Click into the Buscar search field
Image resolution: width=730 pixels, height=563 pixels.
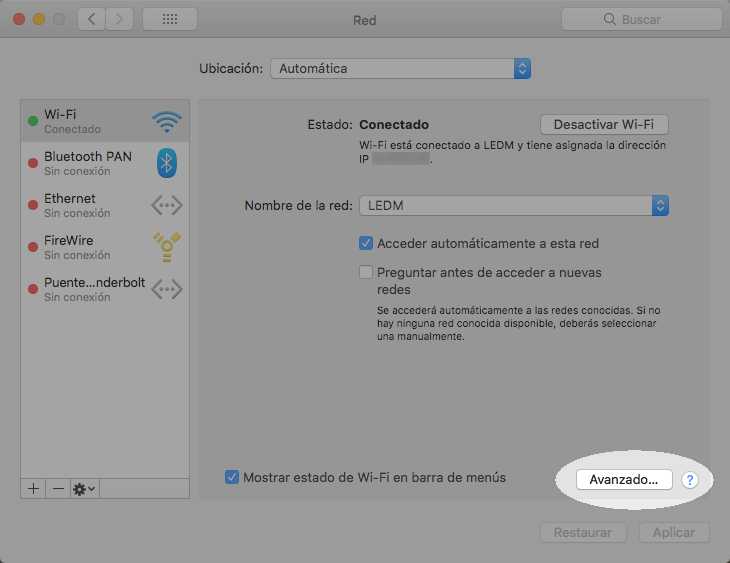pyautogui.click(x=642, y=19)
